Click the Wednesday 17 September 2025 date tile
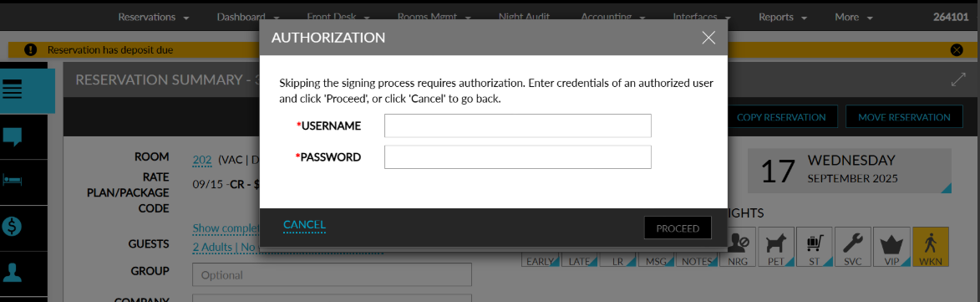This screenshot has width=980, height=302. click(x=850, y=171)
